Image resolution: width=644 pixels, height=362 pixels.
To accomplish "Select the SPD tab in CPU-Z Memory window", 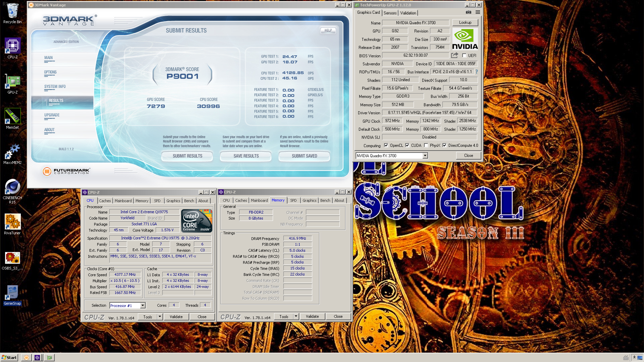I will coord(293,200).
